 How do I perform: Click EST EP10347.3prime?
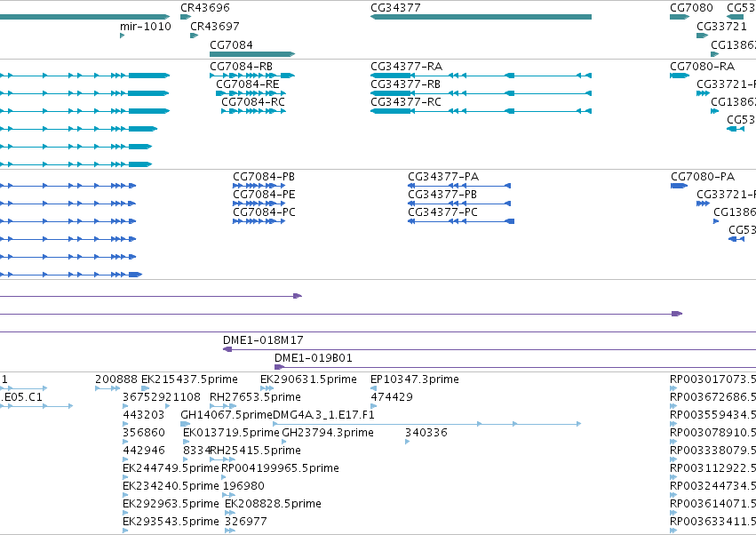pyautogui.click(x=415, y=379)
